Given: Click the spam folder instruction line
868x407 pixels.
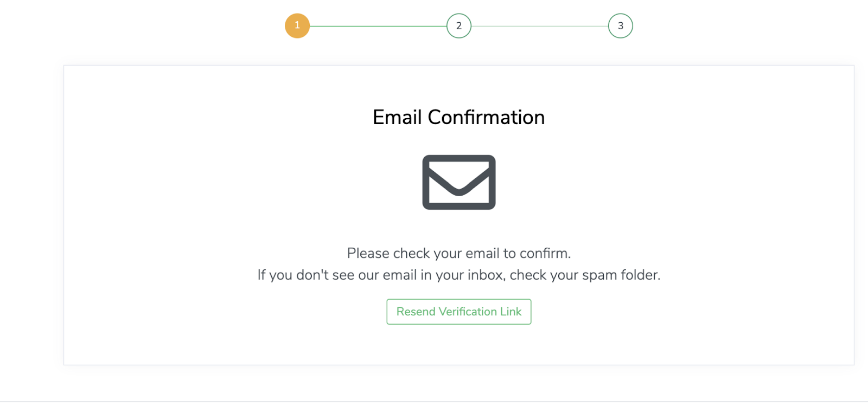Looking at the screenshot, I should 458,275.
